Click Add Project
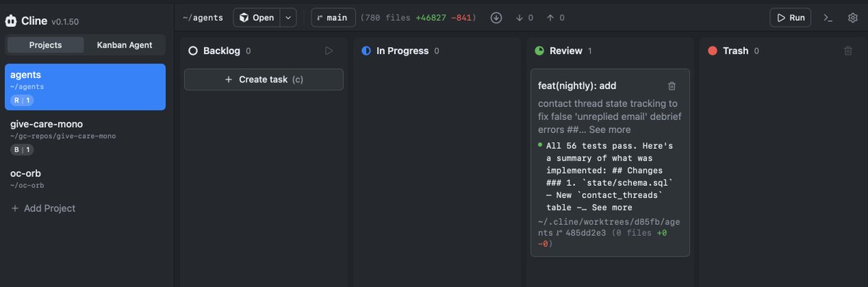The width and height of the screenshot is (868, 287). click(x=43, y=208)
